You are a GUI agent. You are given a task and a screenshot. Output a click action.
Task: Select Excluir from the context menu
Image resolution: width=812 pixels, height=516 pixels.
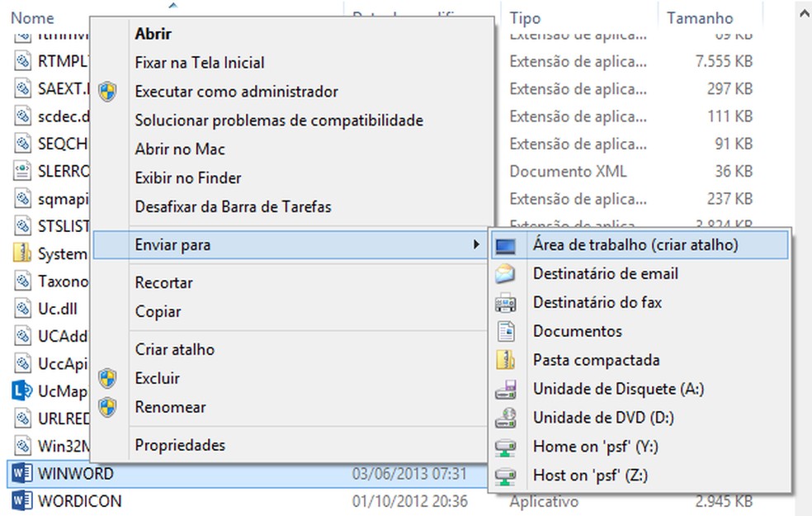pyautogui.click(x=157, y=378)
